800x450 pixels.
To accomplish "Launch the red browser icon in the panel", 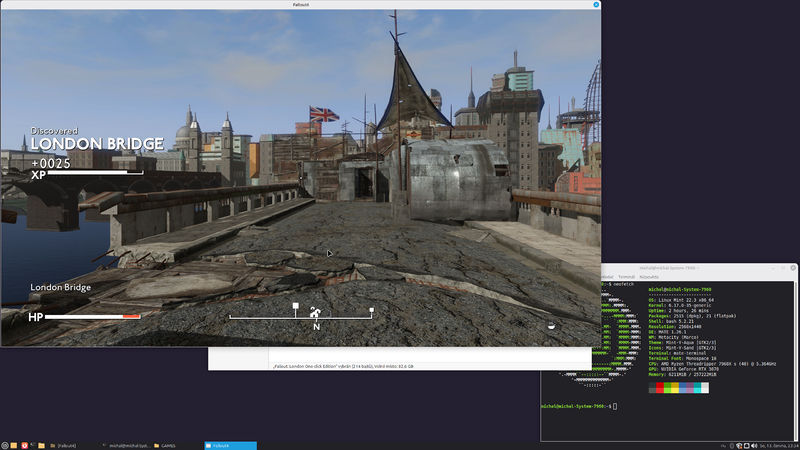I will [24, 445].
